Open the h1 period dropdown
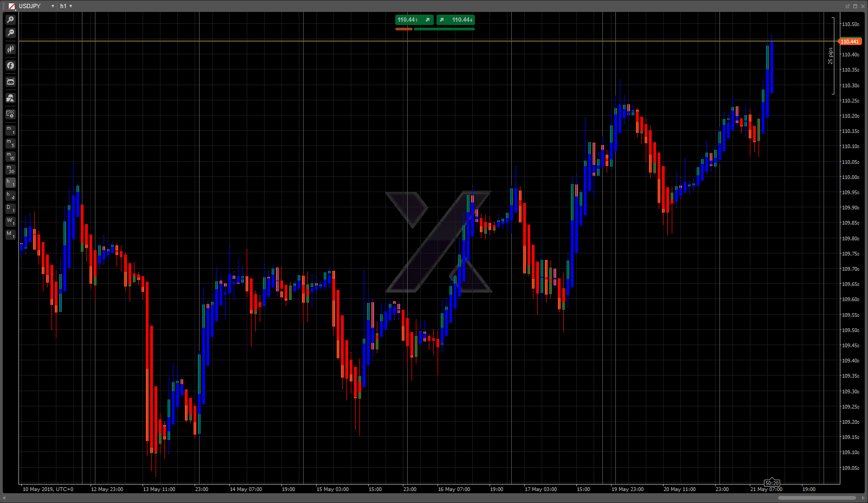The height and width of the screenshot is (503, 868). click(x=71, y=6)
